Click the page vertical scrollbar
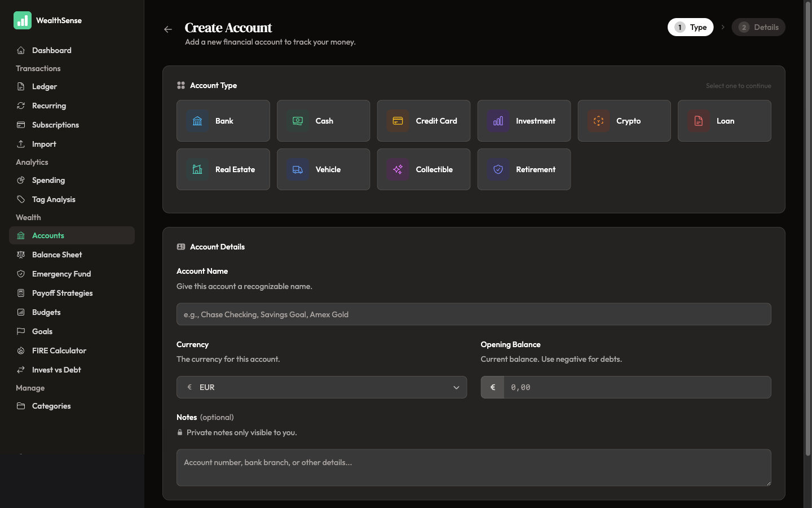Image resolution: width=812 pixels, height=508 pixels. [807, 229]
